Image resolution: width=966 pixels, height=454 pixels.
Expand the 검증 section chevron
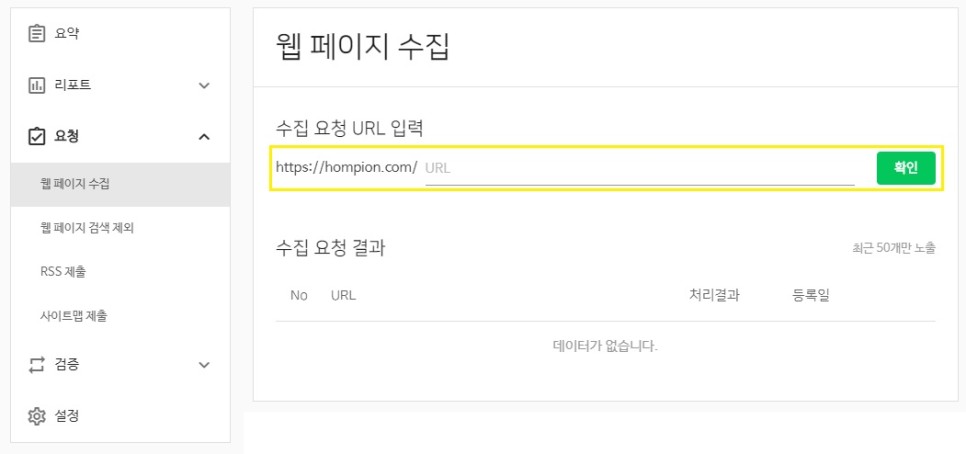click(x=204, y=365)
